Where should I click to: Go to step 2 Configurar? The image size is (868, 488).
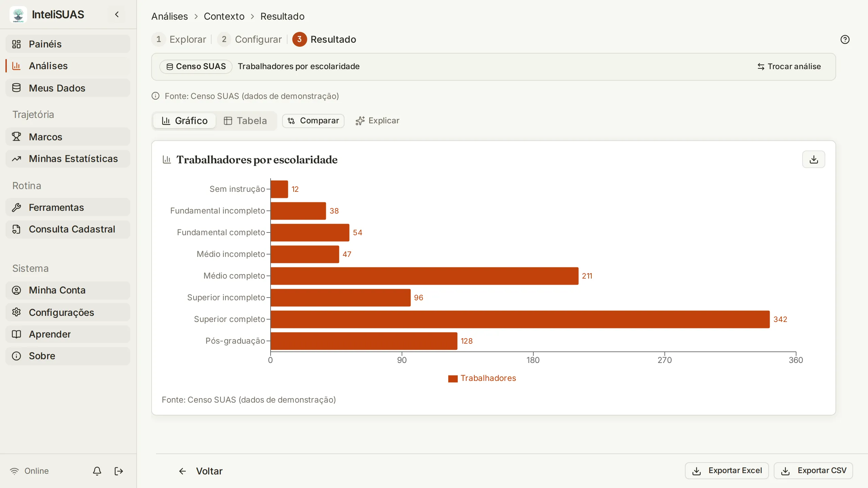pos(250,40)
